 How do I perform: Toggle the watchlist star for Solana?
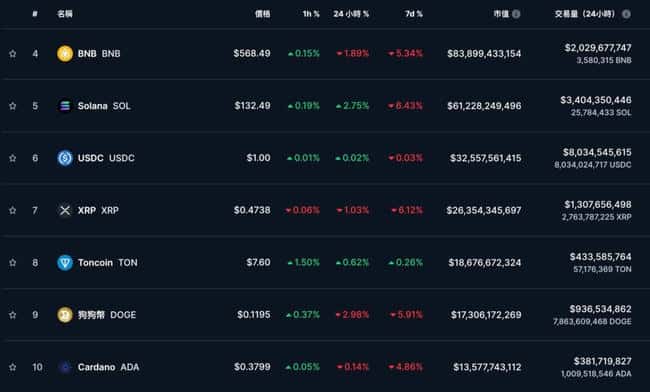13,106
